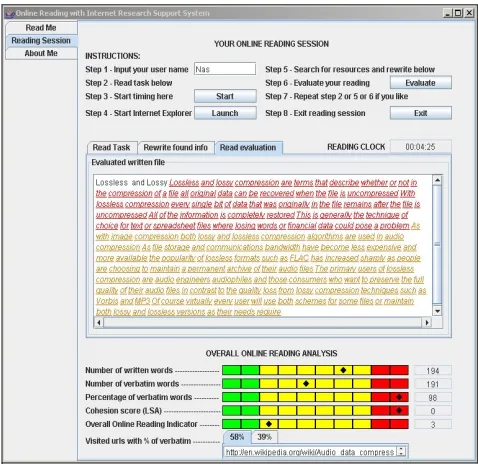Click the 'Step 7 - Repeat step' instruction text
The image size is (478, 464).
pyautogui.click(x=337, y=96)
